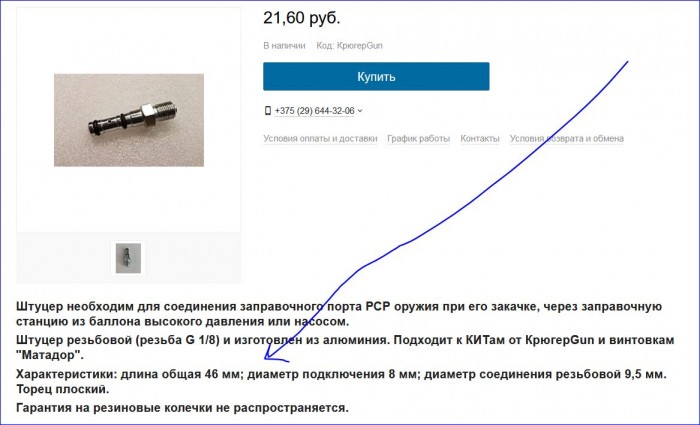Click the large product photo of the fitting
700x425 pixels.
pyautogui.click(x=129, y=120)
